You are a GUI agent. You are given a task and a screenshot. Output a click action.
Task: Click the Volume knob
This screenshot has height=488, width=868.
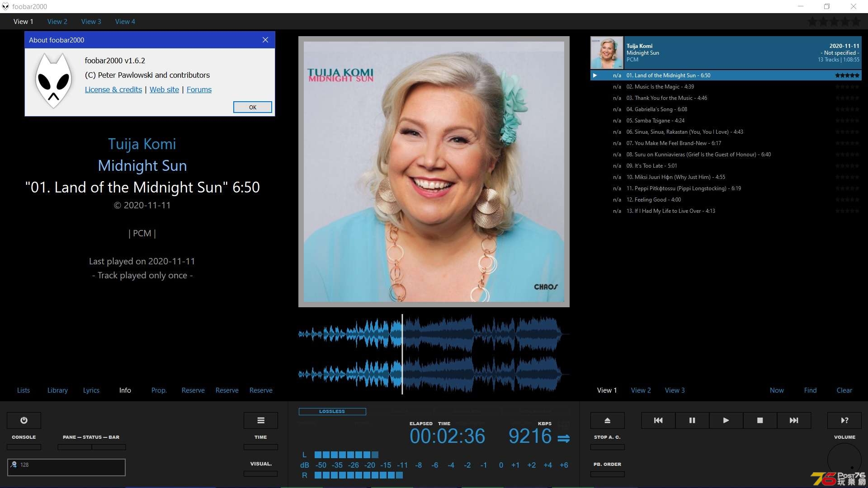[844, 460]
